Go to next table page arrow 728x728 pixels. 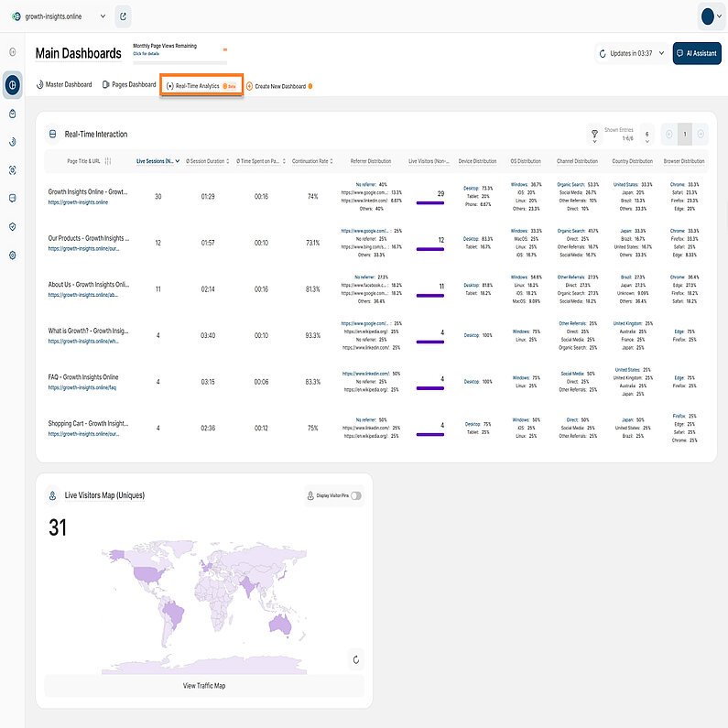(701, 135)
